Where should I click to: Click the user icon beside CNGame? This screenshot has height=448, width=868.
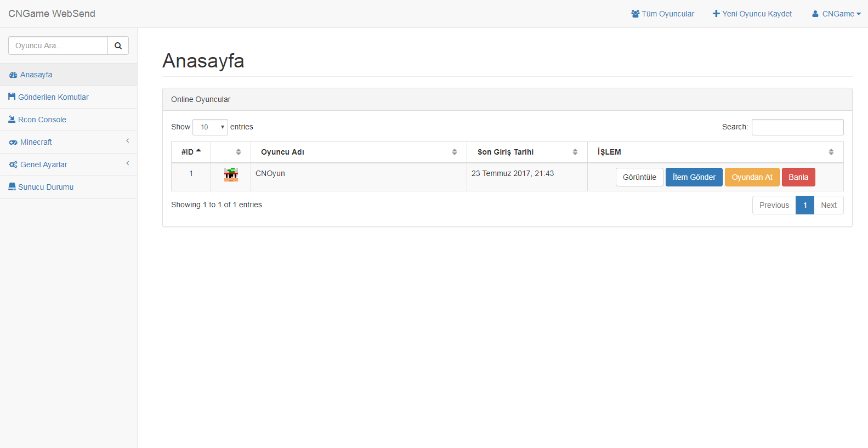815,14
